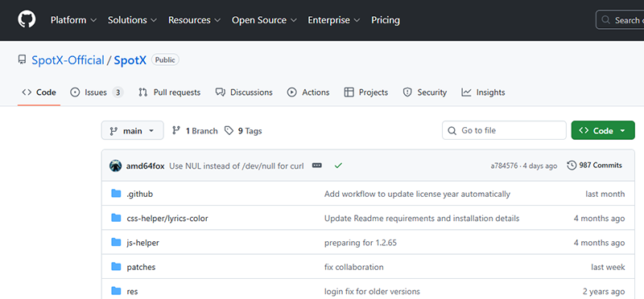Open 'login fix for older versions' commit
Screen dimensions: 644x299
(372, 292)
